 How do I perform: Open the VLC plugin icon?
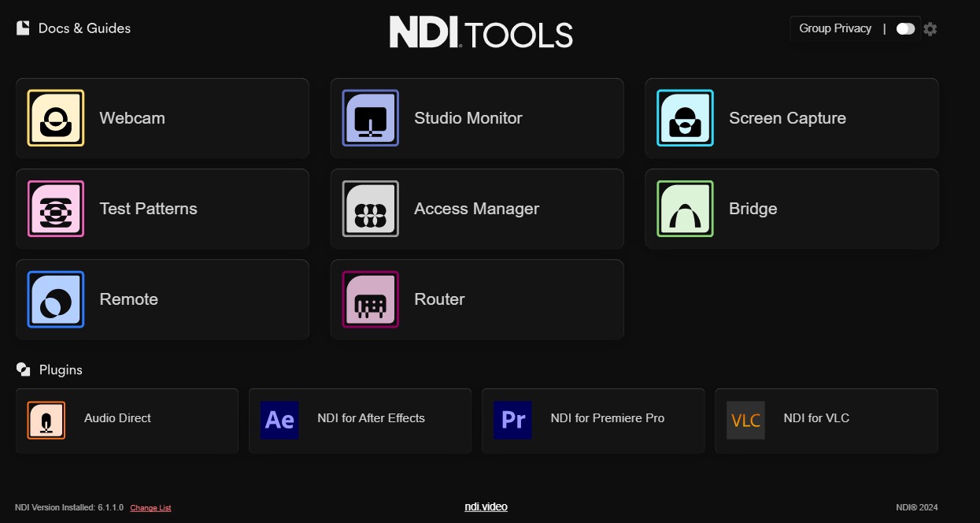pyautogui.click(x=745, y=420)
